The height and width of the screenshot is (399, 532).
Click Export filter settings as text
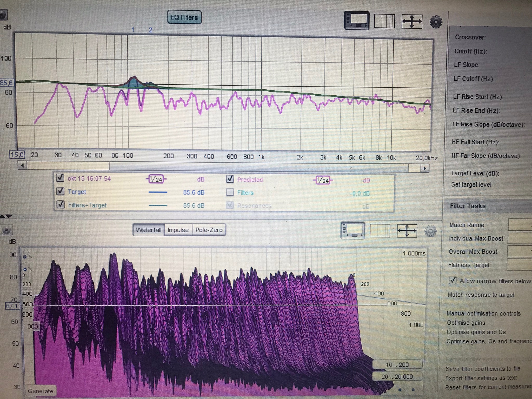coord(481,378)
